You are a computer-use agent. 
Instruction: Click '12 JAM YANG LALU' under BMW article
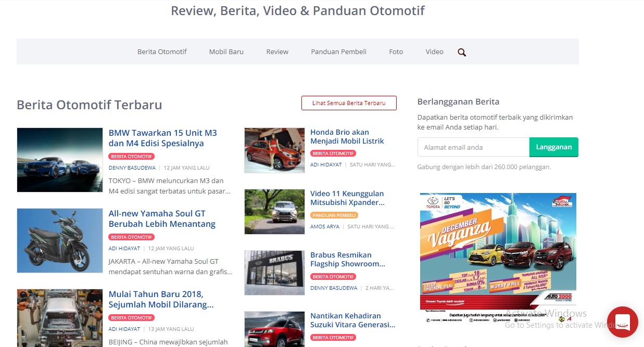tap(186, 168)
